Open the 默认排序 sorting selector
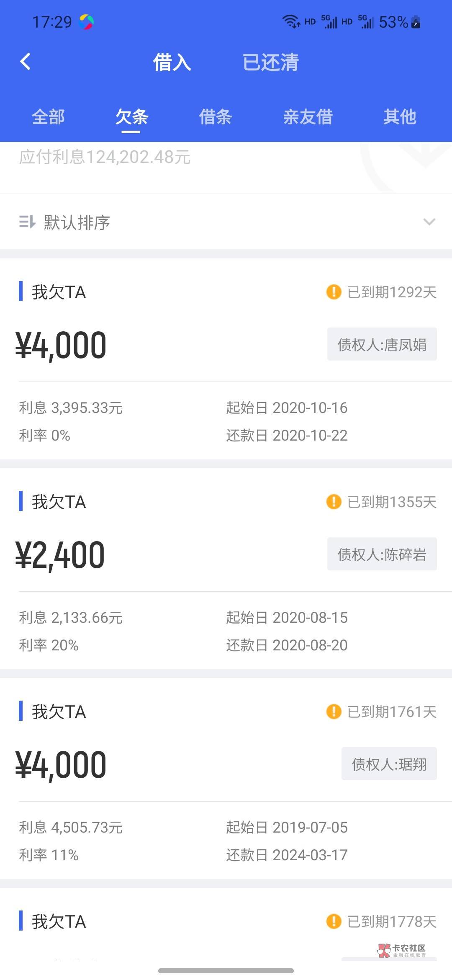The image size is (452, 980). coord(77,222)
